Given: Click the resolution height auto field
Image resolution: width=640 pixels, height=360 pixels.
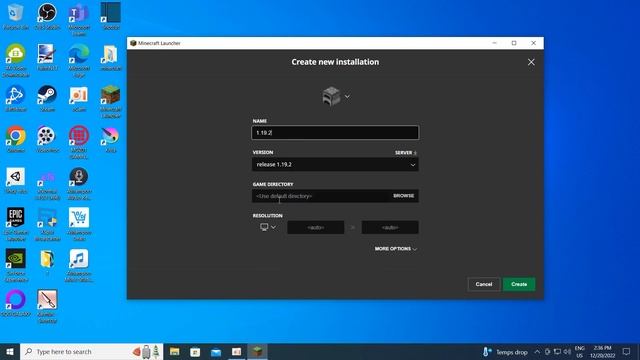Looking at the screenshot, I should (390, 227).
